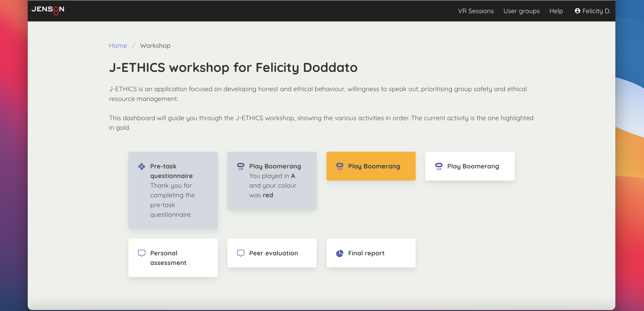The width and height of the screenshot is (644, 311).
Task: Click the VR headset icon on the gold Boomerang card
Action: point(339,166)
